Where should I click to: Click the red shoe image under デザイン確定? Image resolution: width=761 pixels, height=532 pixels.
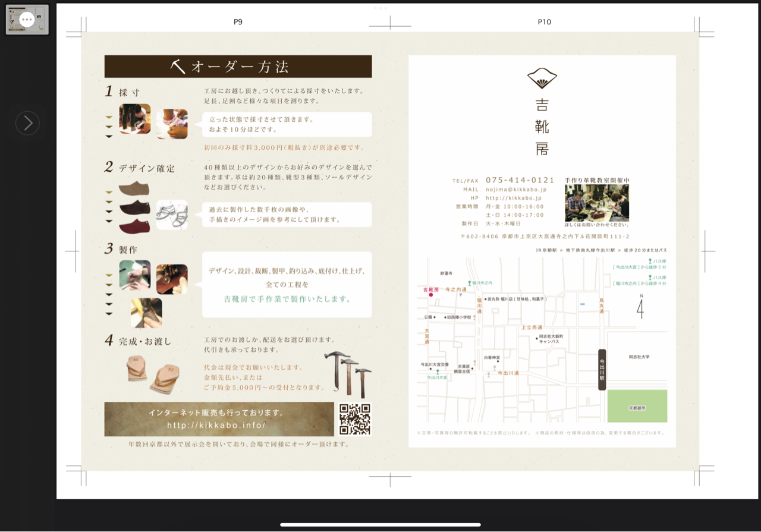click(134, 226)
